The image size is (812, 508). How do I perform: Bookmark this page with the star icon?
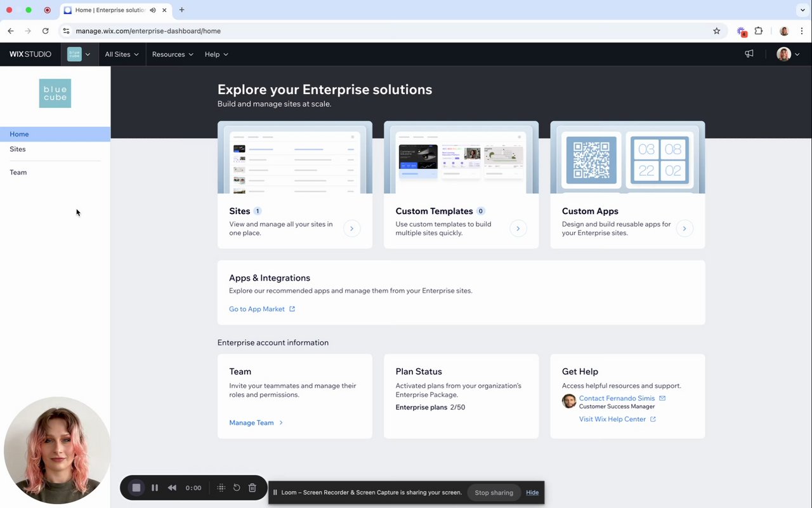coord(717,30)
